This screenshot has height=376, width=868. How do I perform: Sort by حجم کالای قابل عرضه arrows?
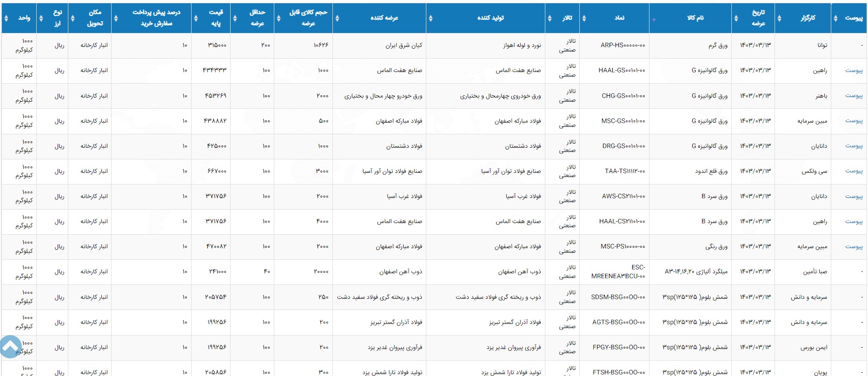click(278, 18)
